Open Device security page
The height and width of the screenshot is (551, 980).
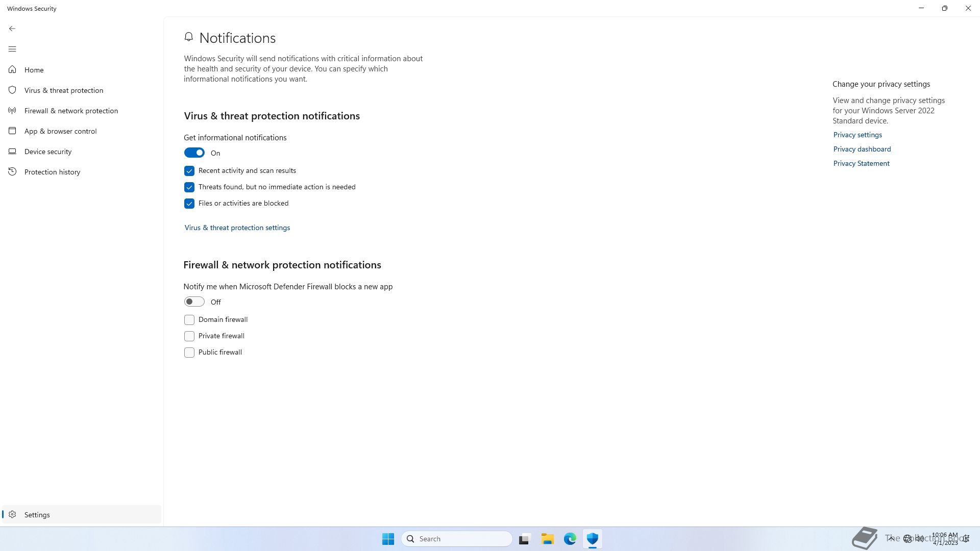pyautogui.click(x=82, y=152)
